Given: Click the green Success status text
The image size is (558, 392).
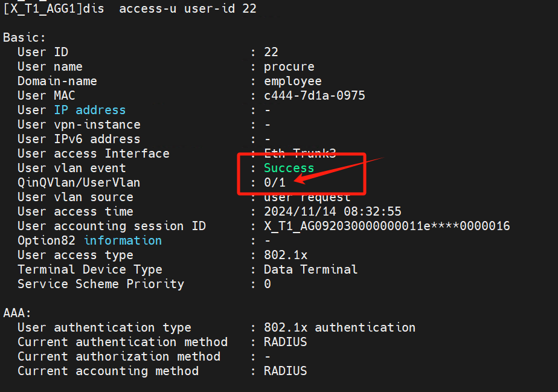Looking at the screenshot, I should click(x=289, y=168).
